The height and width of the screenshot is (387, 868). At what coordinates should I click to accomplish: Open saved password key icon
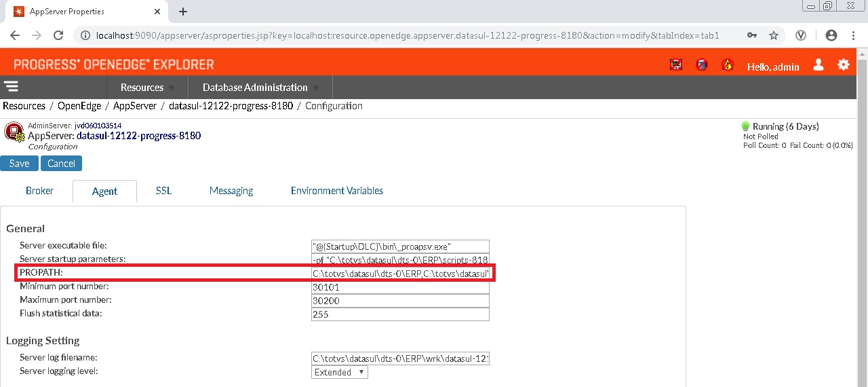click(x=752, y=35)
